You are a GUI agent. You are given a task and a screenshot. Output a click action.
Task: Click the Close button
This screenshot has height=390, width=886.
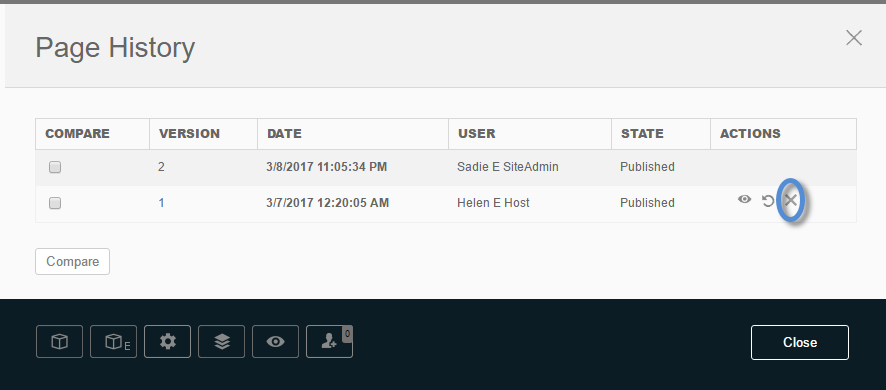click(800, 343)
